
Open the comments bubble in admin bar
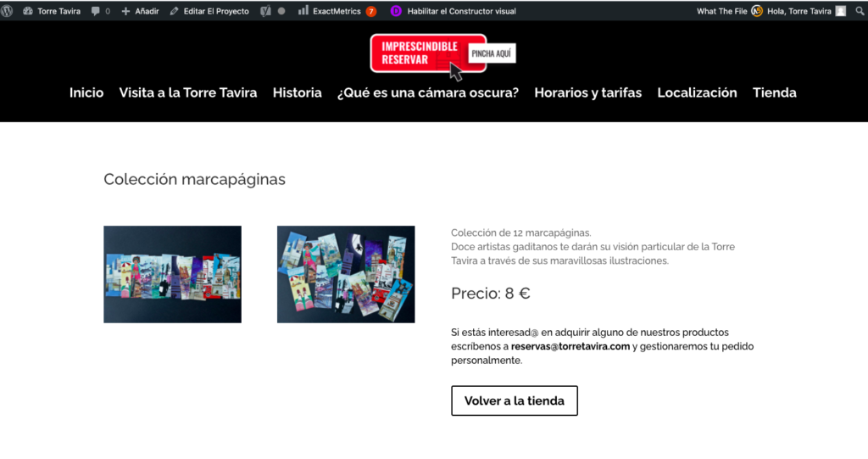[x=100, y=11]
